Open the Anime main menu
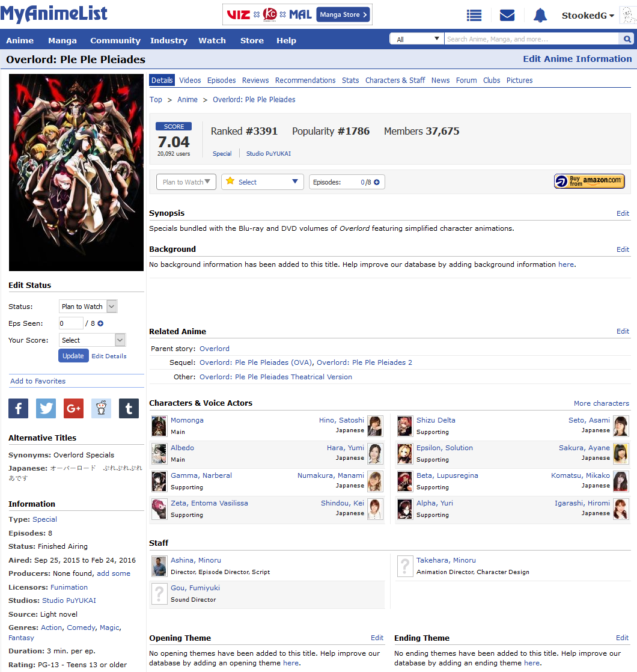The width and height of the screenshot is (637, 672). tap(20, 41)
